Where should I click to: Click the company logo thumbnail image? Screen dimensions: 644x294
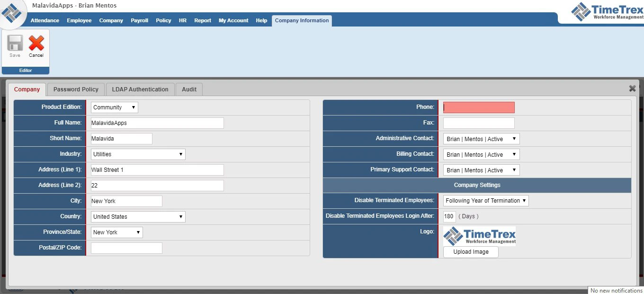tap(479, 236)
